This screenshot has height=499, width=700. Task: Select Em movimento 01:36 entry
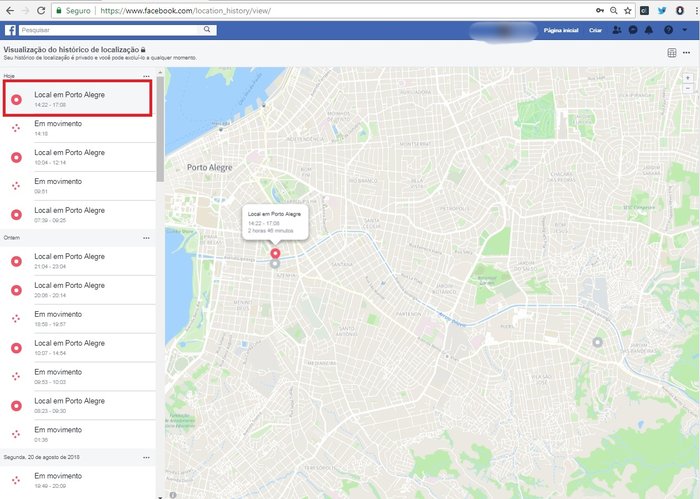(x=78, y=434)
